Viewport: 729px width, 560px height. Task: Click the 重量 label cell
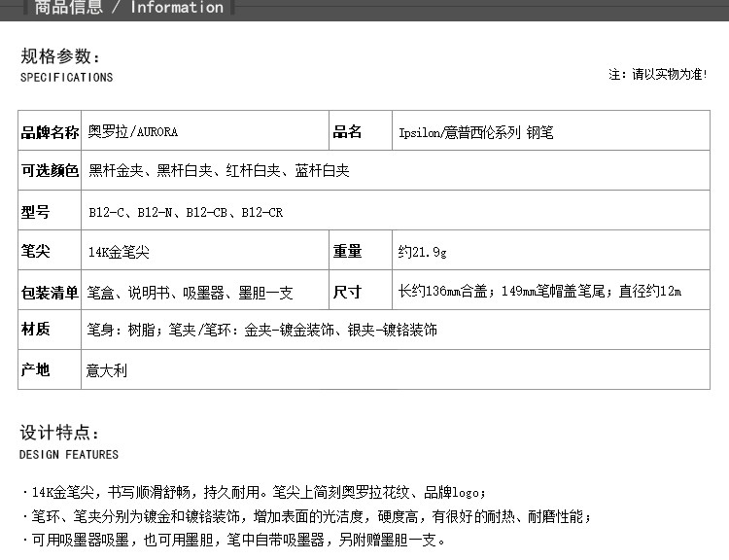(x=361, y=250)
